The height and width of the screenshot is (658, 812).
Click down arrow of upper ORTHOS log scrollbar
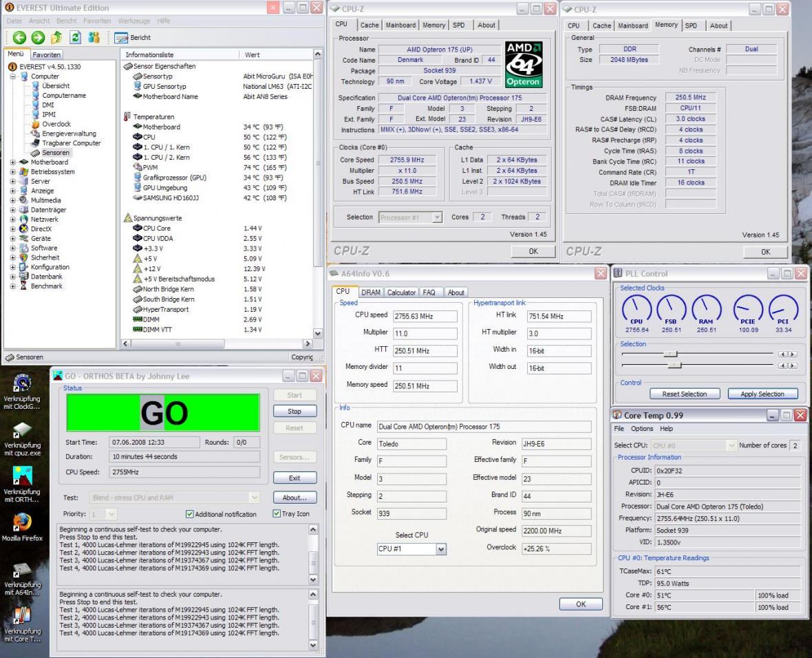pos(313,580)
